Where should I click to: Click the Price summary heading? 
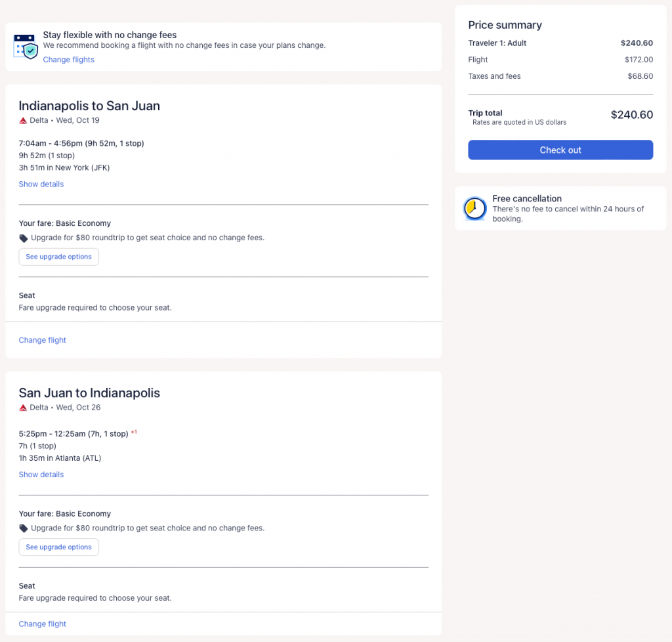505,25
